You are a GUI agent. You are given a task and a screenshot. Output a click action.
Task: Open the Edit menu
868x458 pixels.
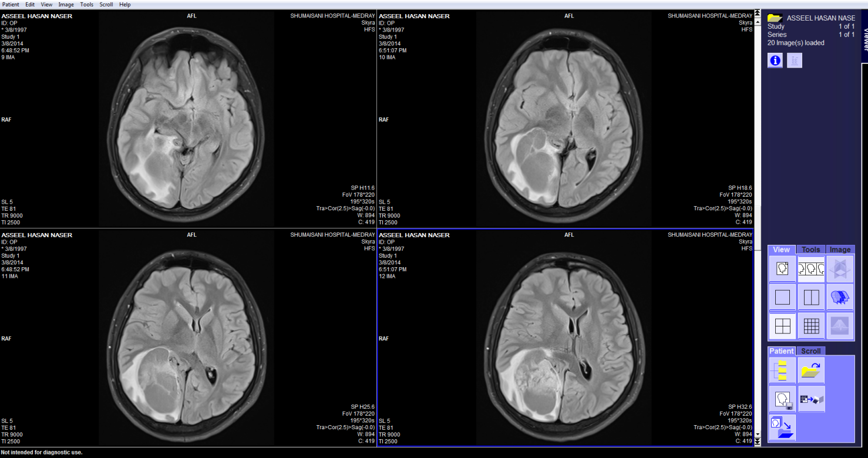click(30, 4)
